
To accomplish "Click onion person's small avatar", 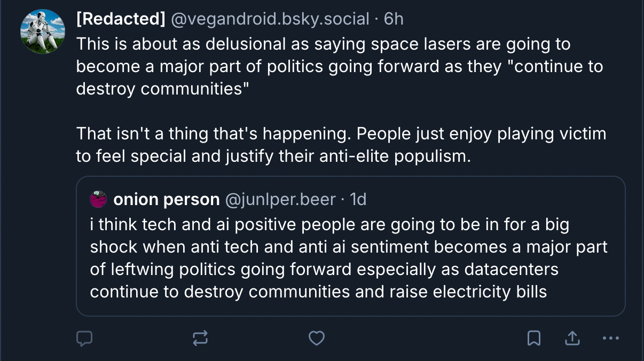I will pyautogui.click(x=99, y=199).
